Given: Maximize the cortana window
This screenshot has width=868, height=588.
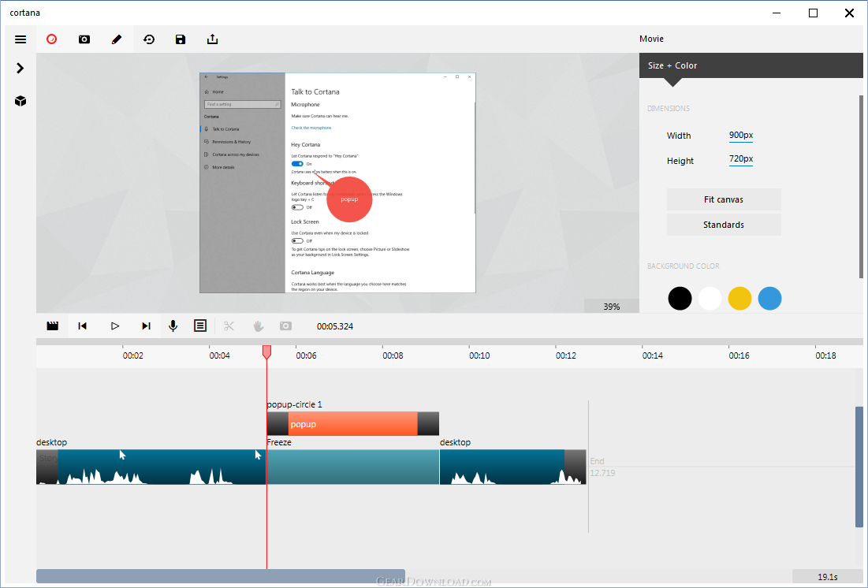Looking at the screenshot, I should pos(813,13).
